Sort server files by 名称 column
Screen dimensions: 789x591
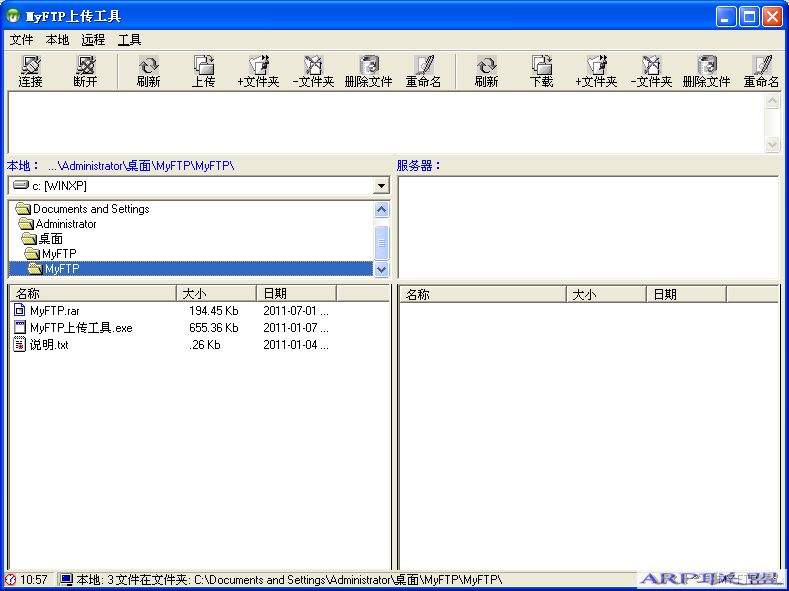click(x=483, y=294)
